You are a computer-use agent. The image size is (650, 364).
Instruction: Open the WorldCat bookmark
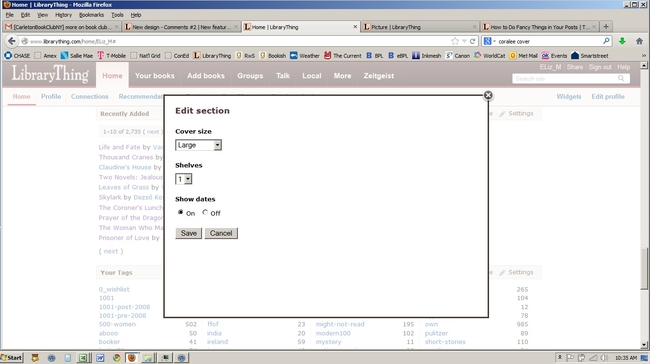tap(490, 56)
